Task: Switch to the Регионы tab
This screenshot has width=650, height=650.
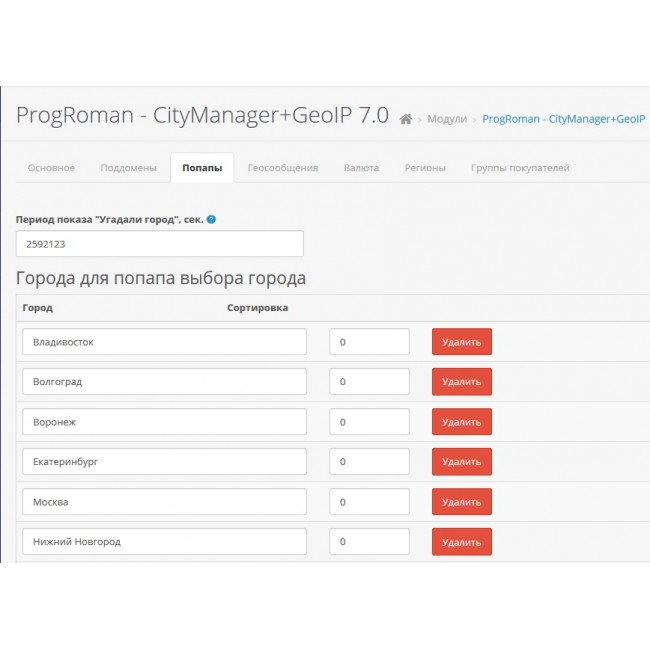Action: pos(425,168)
